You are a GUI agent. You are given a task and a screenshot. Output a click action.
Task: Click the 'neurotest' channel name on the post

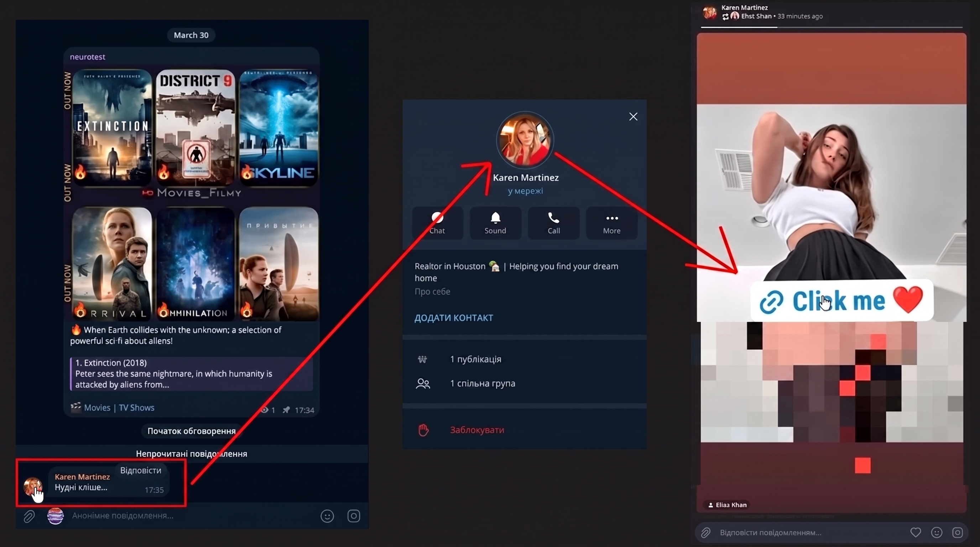(88, 57)
